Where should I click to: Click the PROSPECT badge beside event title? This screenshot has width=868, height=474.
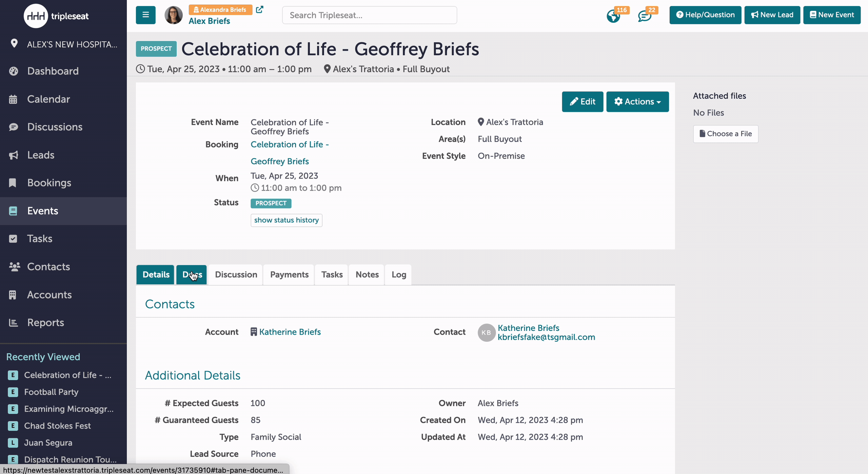click(156, 49)
